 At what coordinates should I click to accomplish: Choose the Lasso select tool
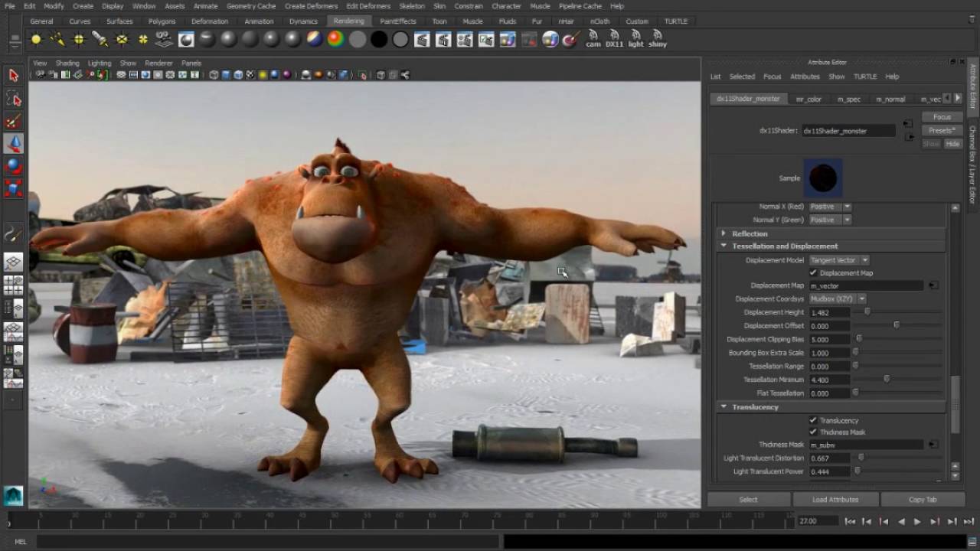13,99
